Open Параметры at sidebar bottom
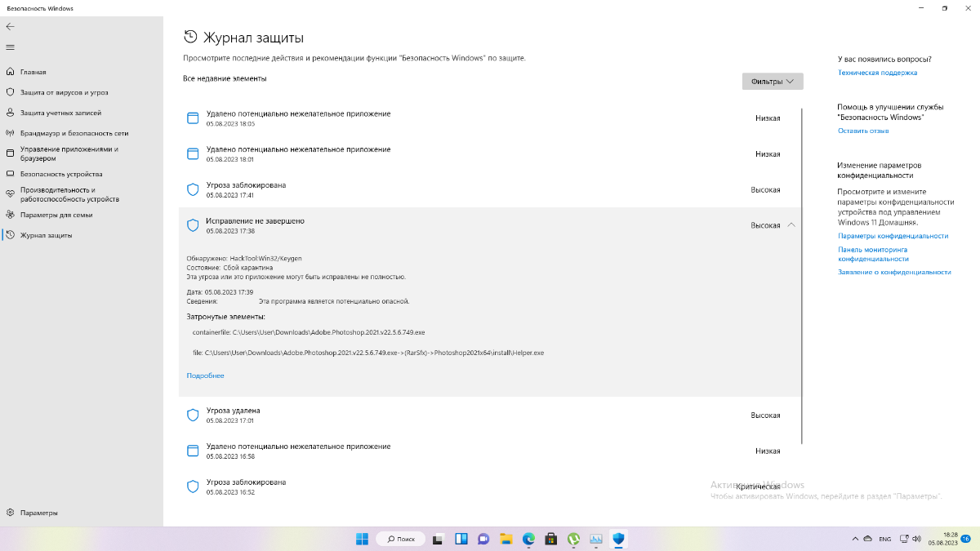This screenshot has height=551, width=980. coord(39,513)
